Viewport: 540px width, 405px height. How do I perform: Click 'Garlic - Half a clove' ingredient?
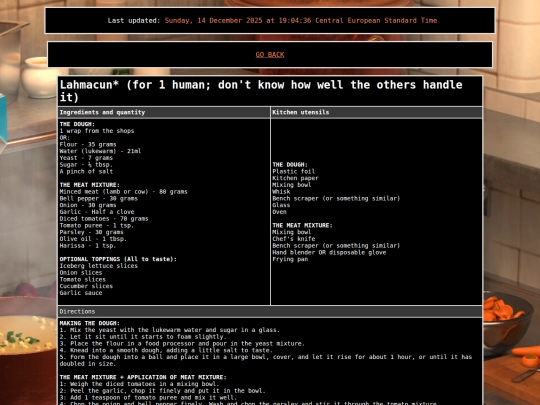pyautogui.click(x=97, y=212)
